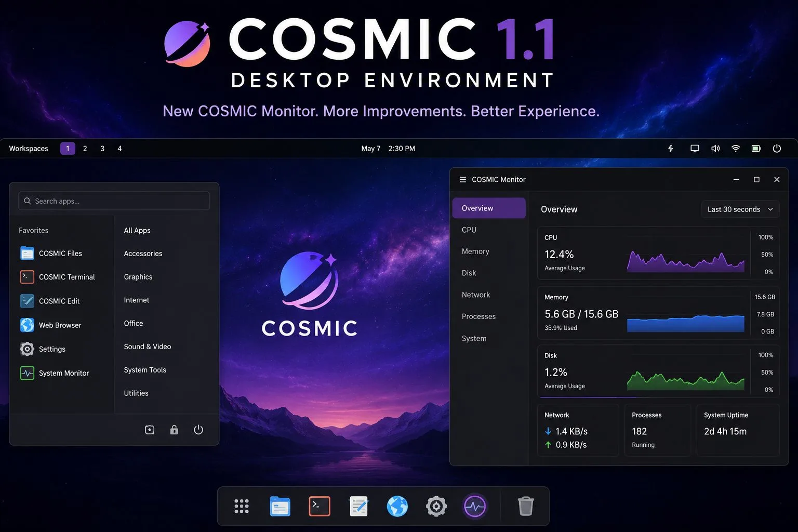Select the Overview tab in COSMIC Monitor

tap(489, 208)
